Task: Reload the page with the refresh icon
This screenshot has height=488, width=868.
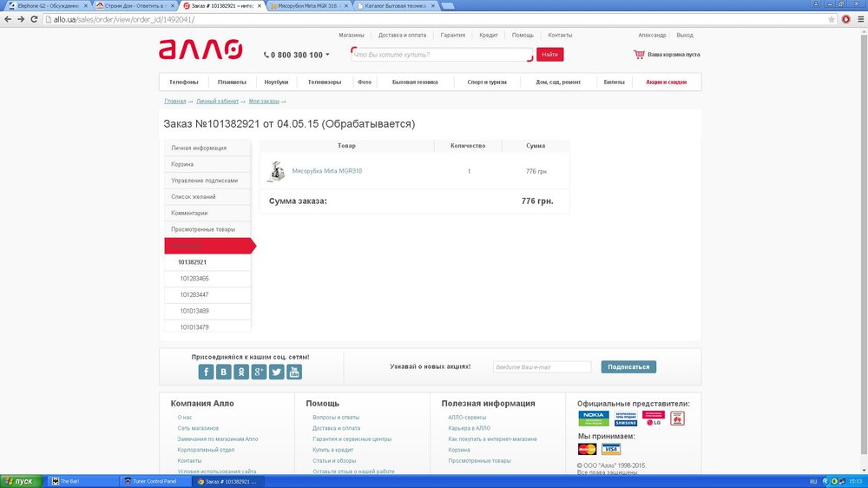Action: point(34,19)
